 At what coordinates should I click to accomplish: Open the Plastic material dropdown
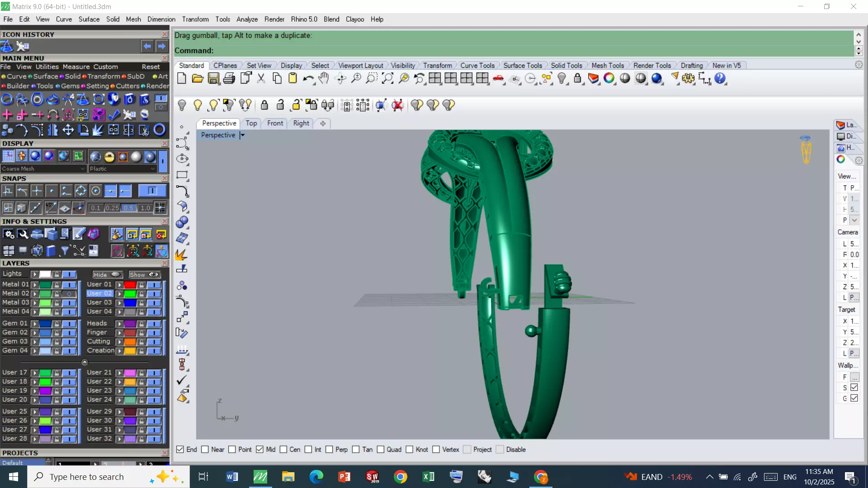click(153, 169)
